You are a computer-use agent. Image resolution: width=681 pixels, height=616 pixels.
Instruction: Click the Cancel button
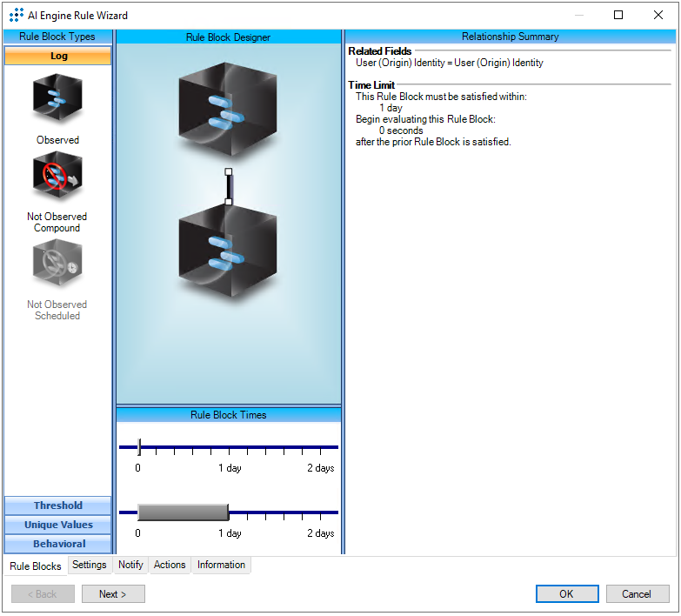(x=637, y=594)
